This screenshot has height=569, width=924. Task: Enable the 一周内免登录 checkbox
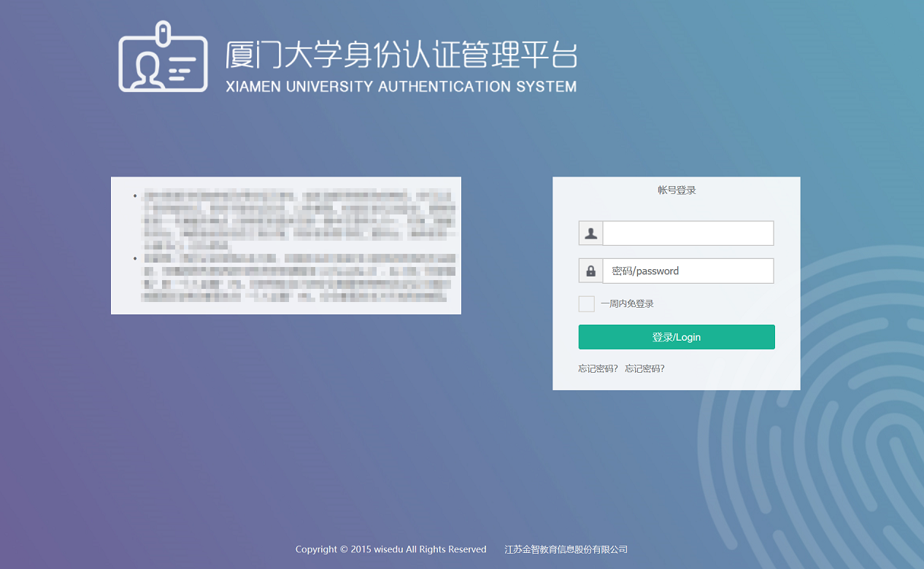pyautogui.click(x=587, y=304)
